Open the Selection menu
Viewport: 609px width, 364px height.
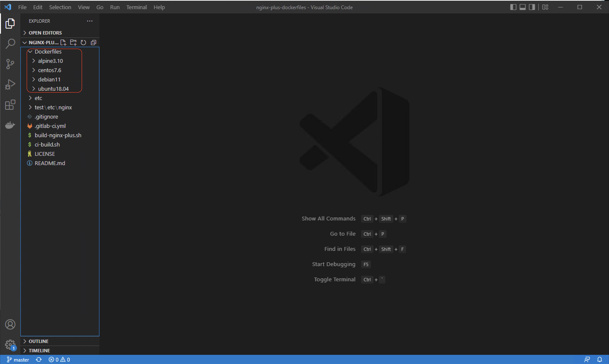point(60,7)
